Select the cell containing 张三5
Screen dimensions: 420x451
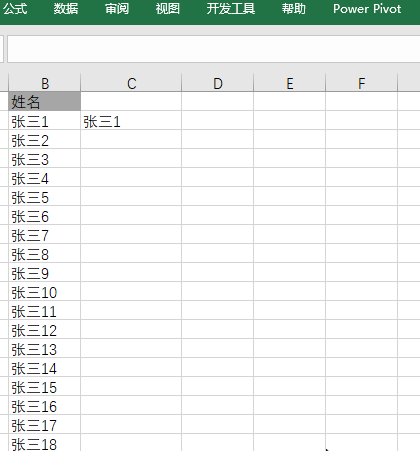[x=45, y=196]
